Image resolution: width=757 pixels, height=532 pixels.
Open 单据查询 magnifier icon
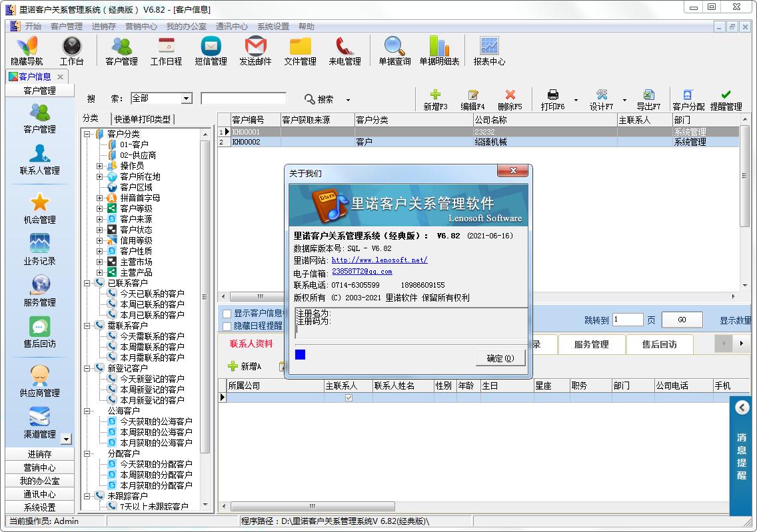tap(394, 50)
